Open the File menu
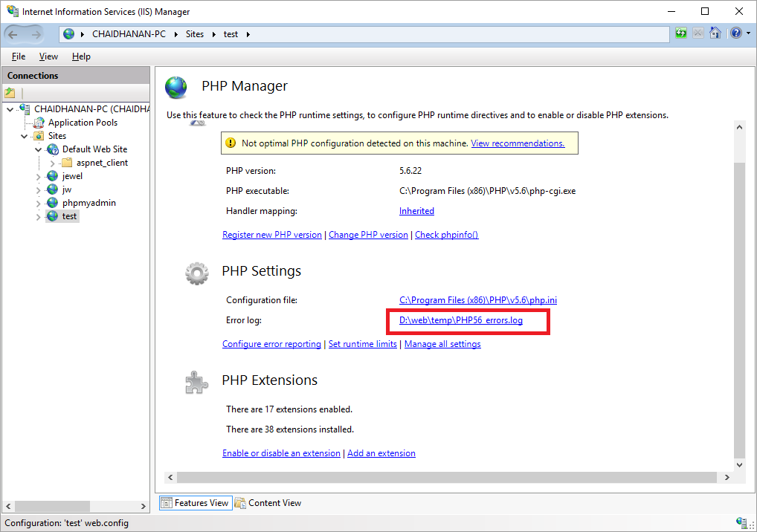 click(x=19, y=56)
